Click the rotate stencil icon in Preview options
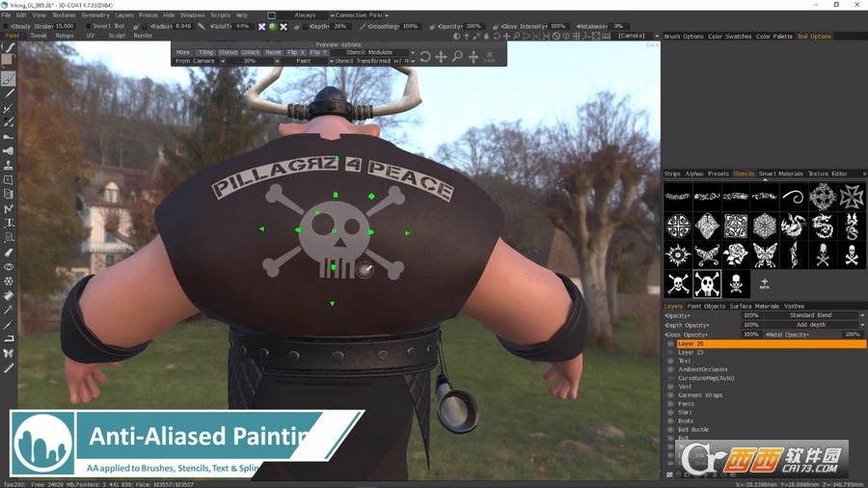 point(425,57)
